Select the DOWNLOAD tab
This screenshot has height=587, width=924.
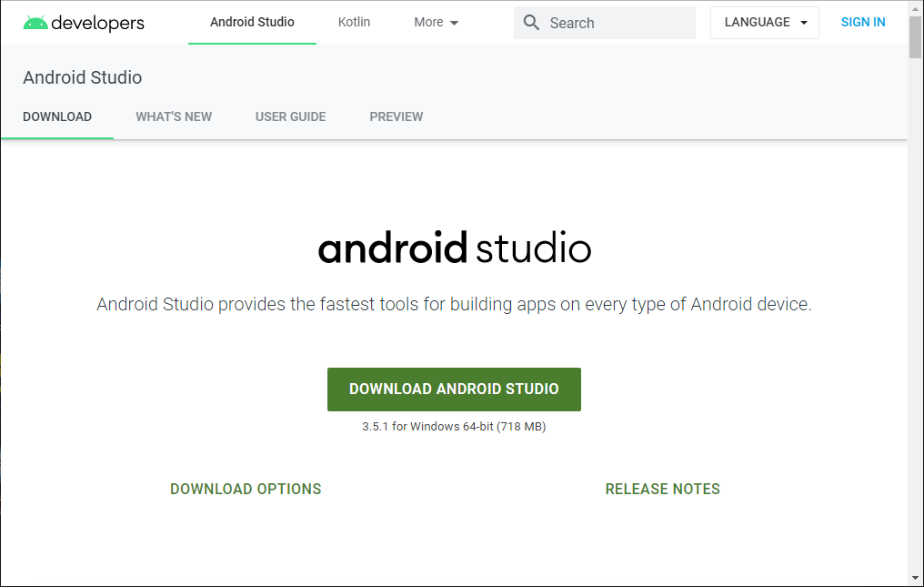point(56,116)
